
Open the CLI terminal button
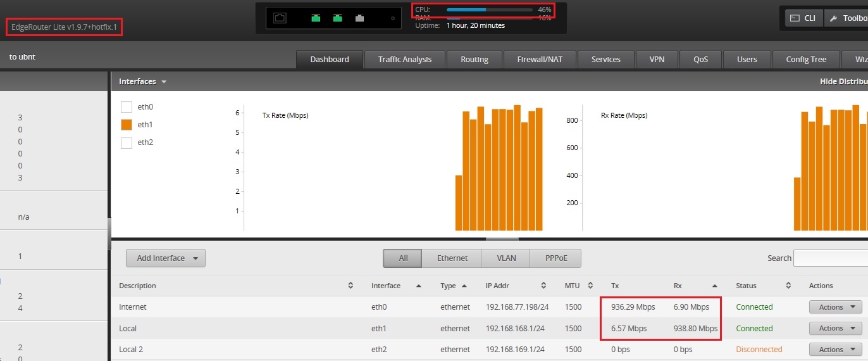click(x=804, y=18)
